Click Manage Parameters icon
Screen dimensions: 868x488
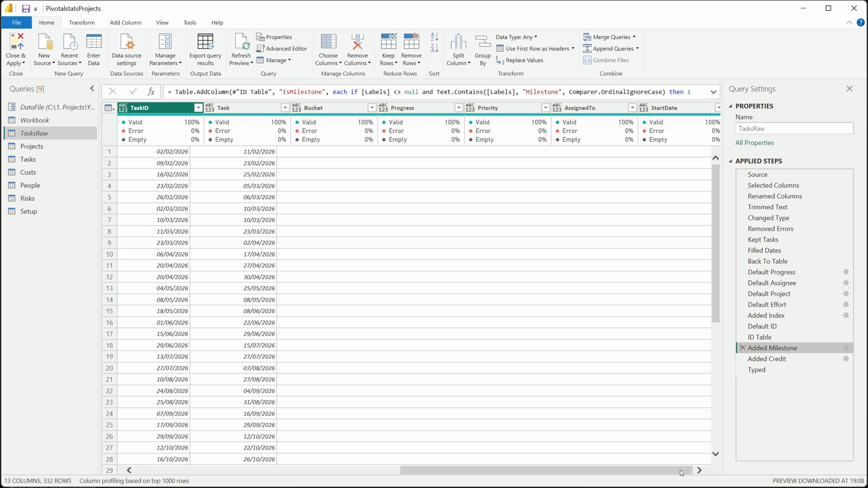pos(165,41)
